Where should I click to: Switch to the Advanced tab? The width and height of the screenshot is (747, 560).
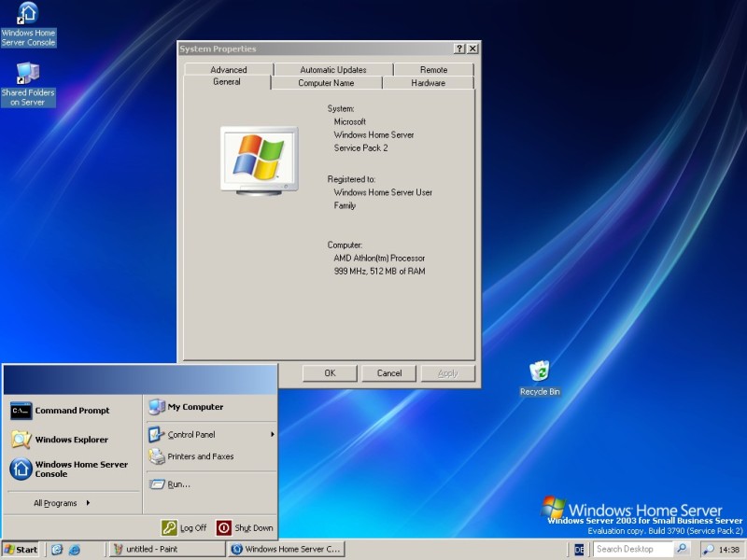tap(228, 70)
